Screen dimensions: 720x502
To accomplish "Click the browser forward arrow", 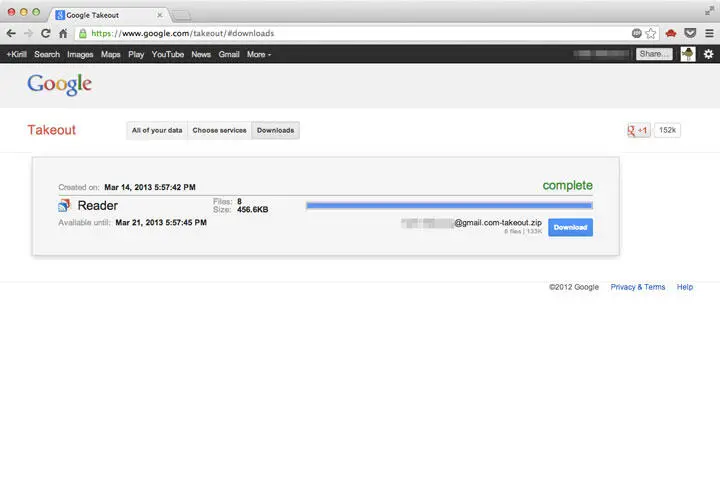I will pos(28,33).
